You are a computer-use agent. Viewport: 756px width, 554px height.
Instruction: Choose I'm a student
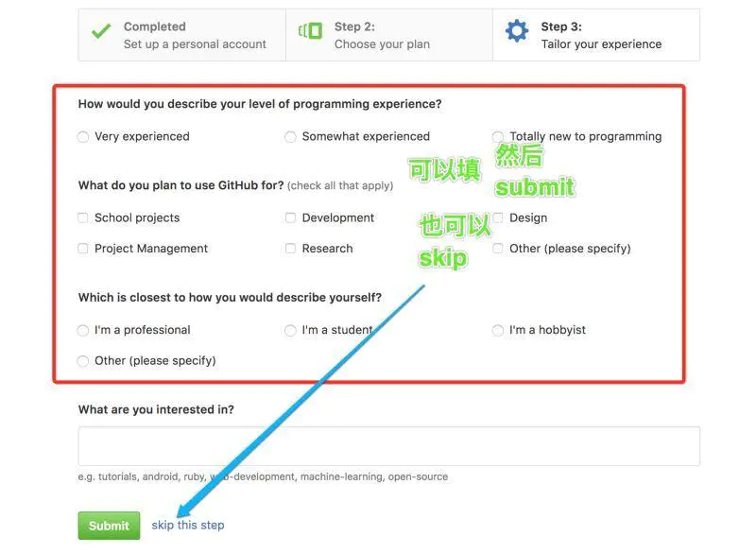[x=290, y=330]
